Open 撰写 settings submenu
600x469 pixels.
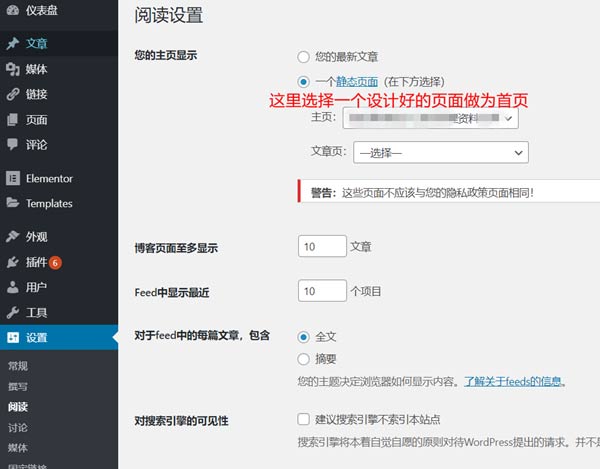click(x=18, y=386)
